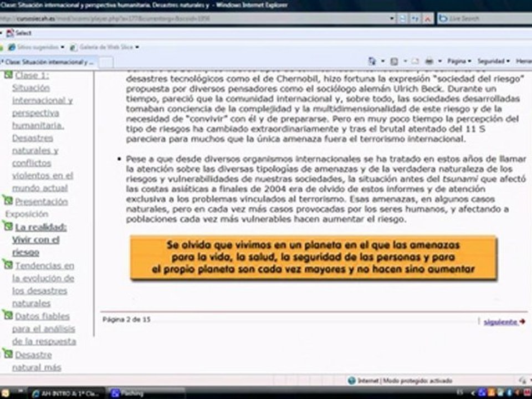Open the Herramientas menu at toolbar edge
The width and height of the screenshot is (532, 399).
[x=524, y=61]
